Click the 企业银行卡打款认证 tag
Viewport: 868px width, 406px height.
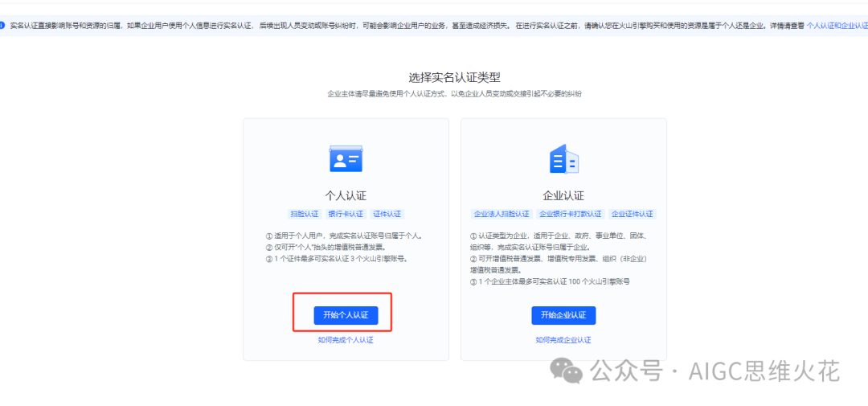(x=570, y=214)
